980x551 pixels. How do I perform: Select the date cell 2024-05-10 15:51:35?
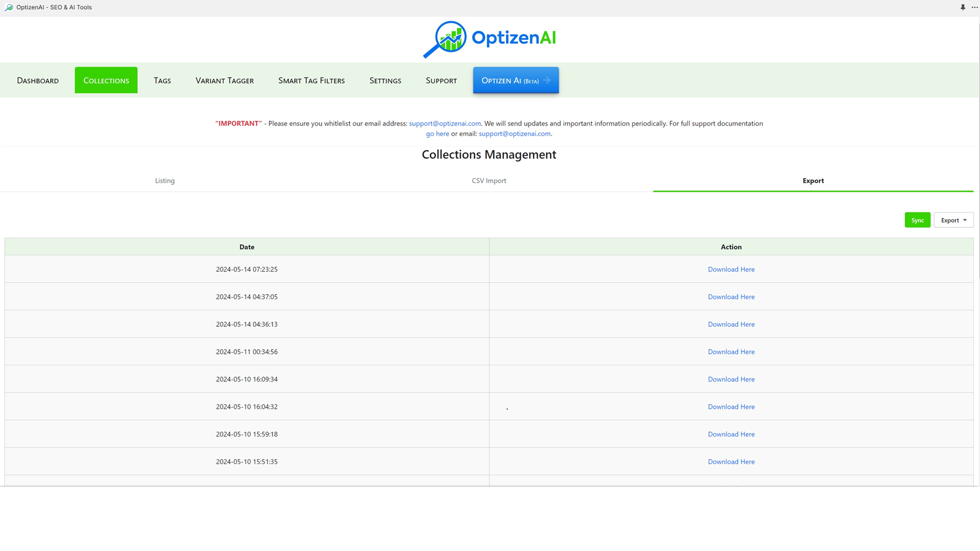[247, 462]
